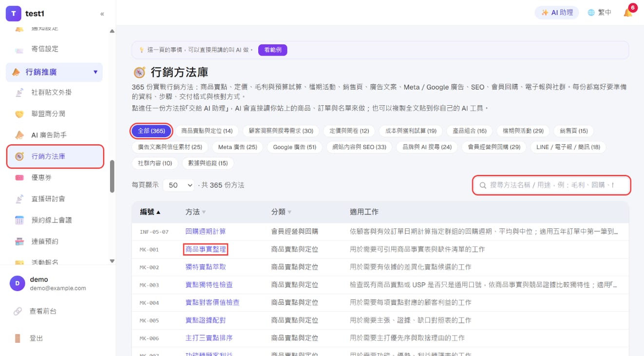644x356 pixels.
Task: Open the 繁中 language selector
Action: tap(599, 13)
